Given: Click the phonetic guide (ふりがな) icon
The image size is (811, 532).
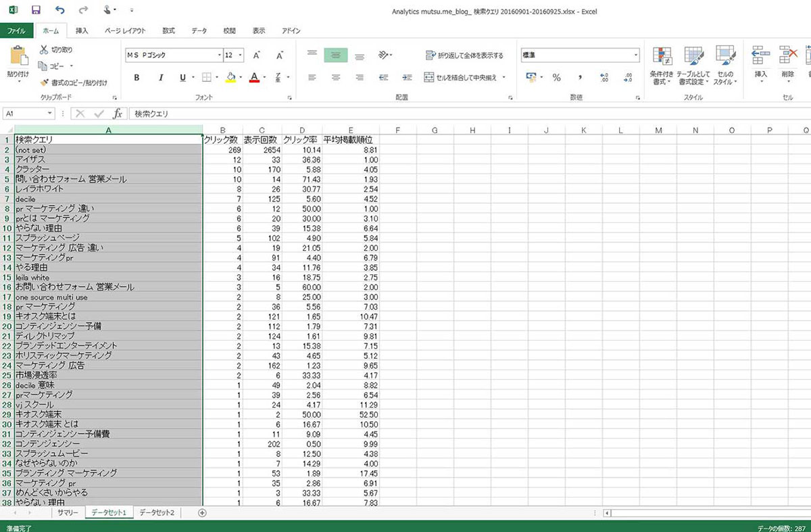Looking at the screenshot, I should (x=278, y=78).
